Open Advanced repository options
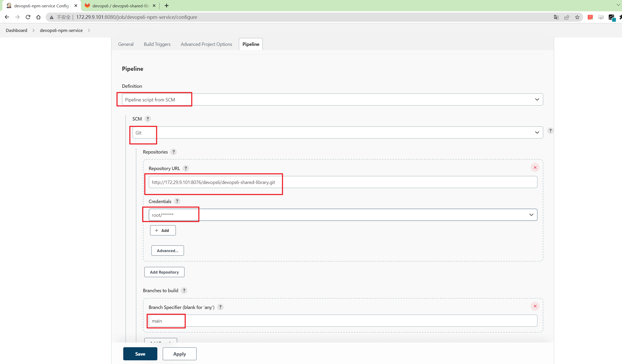 pyautogui.click(x=168, y=251)
